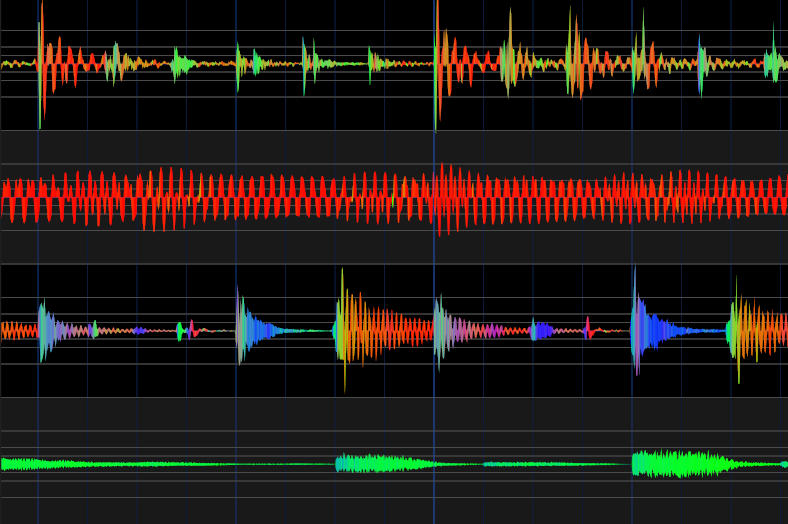Click the red waveform's largest peak near center
788x524 pixels.
coord(442,197)
